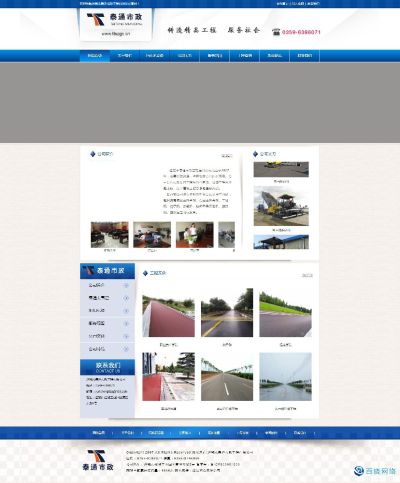Click the second sidebar row's circle arrow icon
This screenshot has width=400, height=483.
[126, 298]
